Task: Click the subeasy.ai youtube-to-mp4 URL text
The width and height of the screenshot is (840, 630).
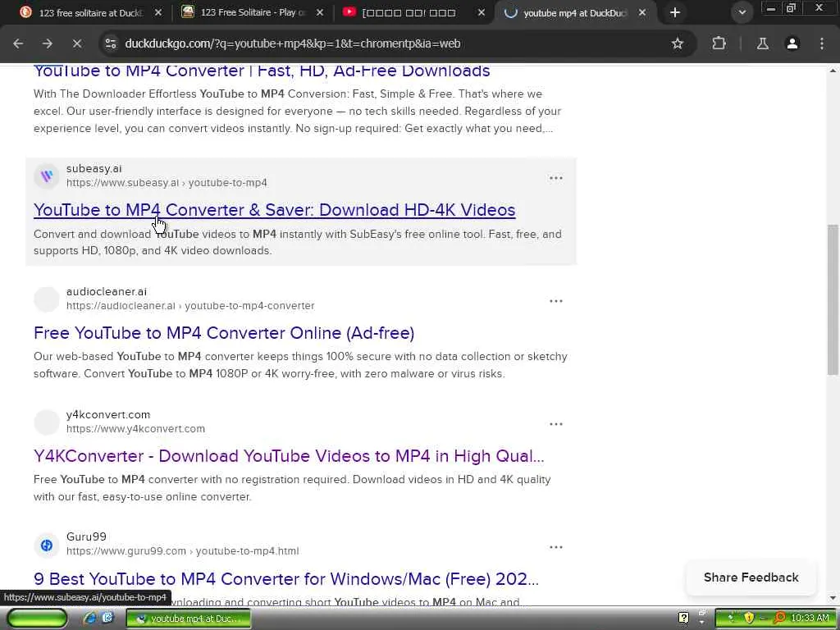Action: [167, 183]
